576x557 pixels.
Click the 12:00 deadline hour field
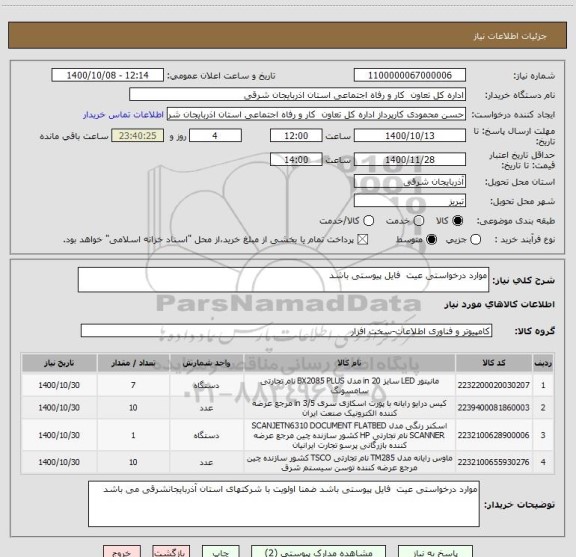coord(296,136)
